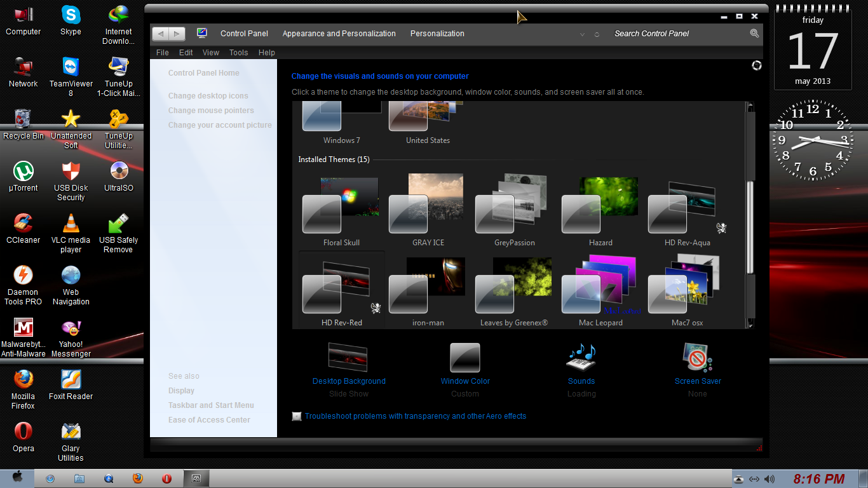Select the iron-man theme
Viewport: 868px width, 488px height.
tap(428, 290)
